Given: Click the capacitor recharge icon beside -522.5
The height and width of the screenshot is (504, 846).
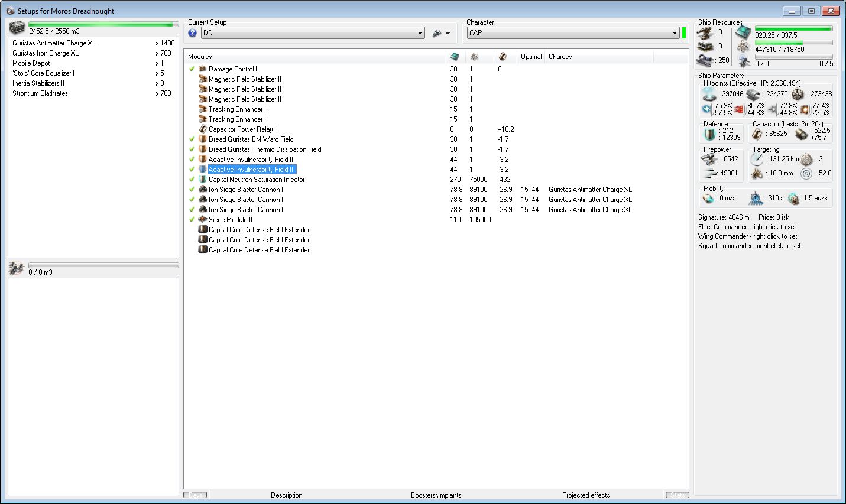Looking at the screenshot, I should coord(801,134).
